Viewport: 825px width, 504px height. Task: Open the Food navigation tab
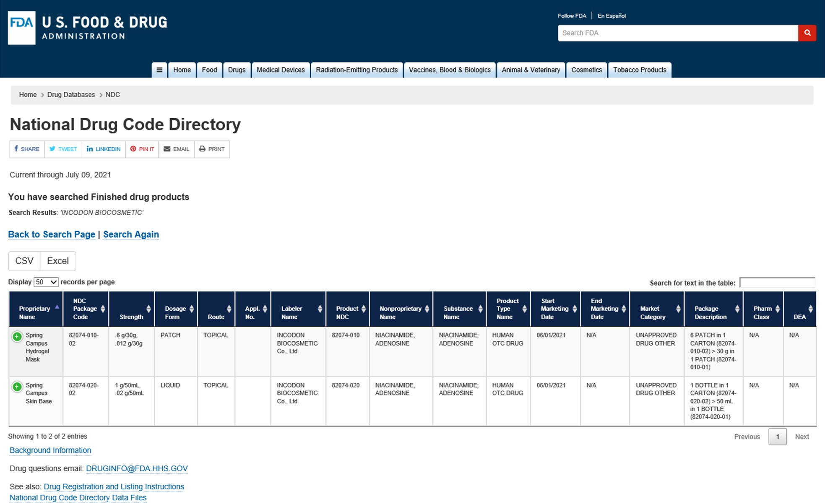[x=209, y=70]
